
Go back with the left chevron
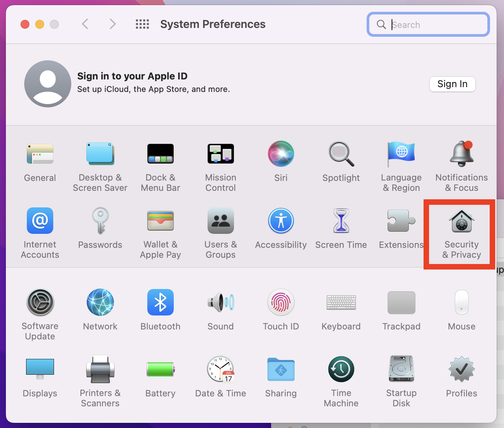85,24
